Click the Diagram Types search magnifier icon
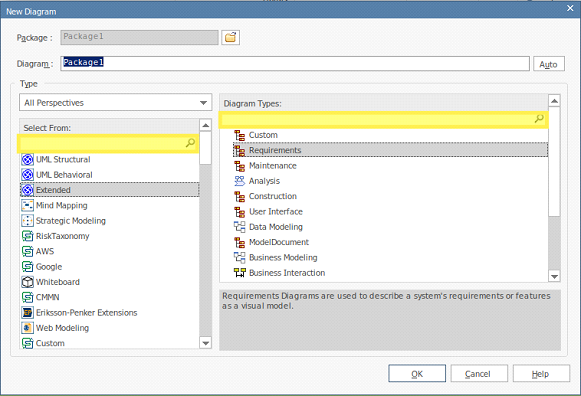This screenshot has width=581, height=396. click(539, 119)
